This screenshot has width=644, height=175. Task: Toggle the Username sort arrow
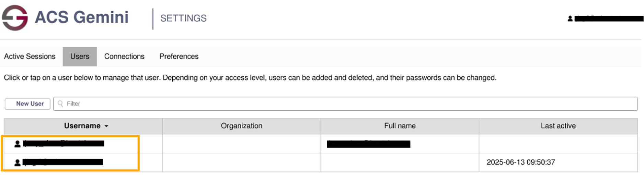pyautogui.click(x=106, y=126)
